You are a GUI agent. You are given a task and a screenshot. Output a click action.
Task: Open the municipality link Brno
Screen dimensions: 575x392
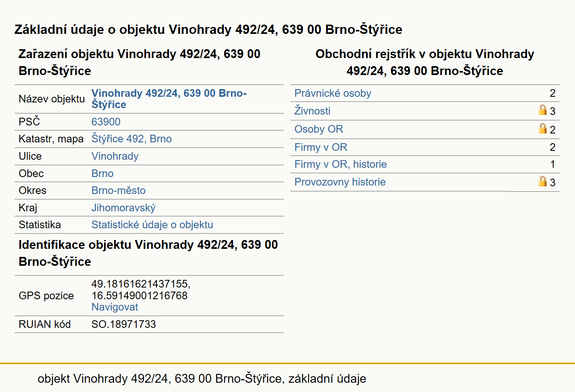[x=102, y=173]
